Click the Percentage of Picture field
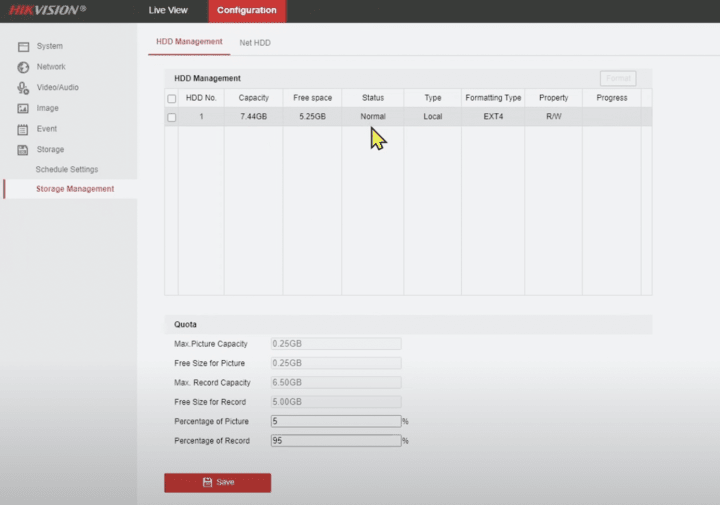 click(x=335, y=421)
